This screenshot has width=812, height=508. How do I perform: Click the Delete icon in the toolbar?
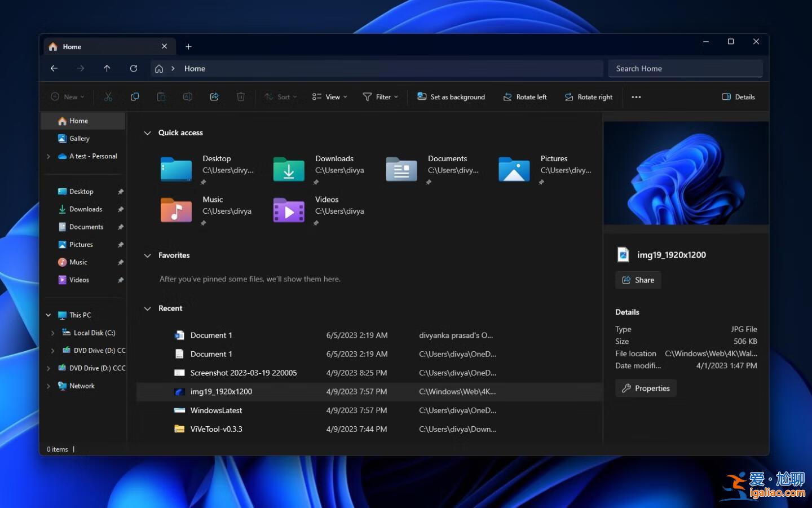click(241, 96)
